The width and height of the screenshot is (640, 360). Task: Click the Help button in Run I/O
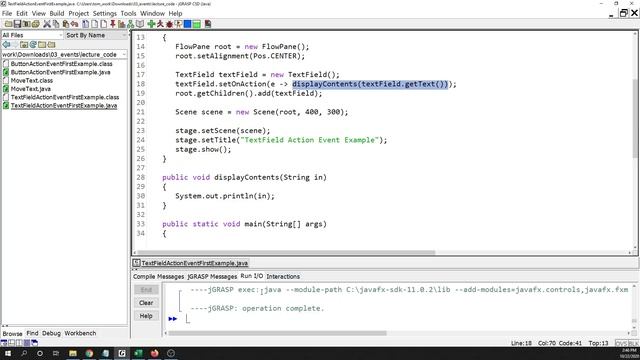[x=146, y=316]
